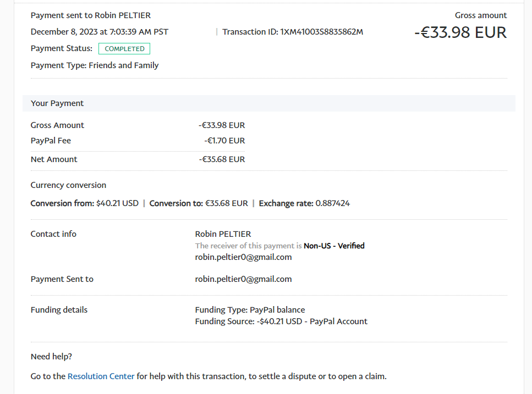Click the Need help? text
Image resolution: width=532 pixels, height=394 pixels.
coord(51,357)
